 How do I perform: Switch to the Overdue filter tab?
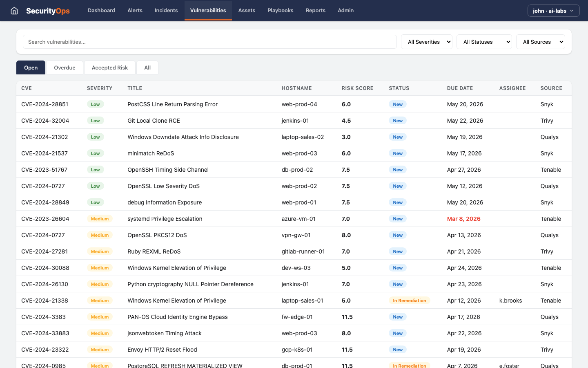point(65,67)
